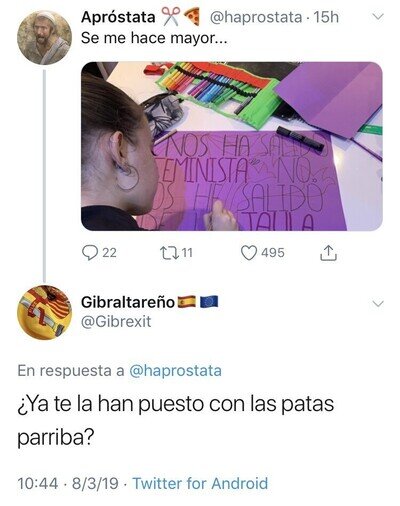The image size is (400, 506).
Task: Expand the options chevron on Gibraltareño's reply
Action: point(378,303)
